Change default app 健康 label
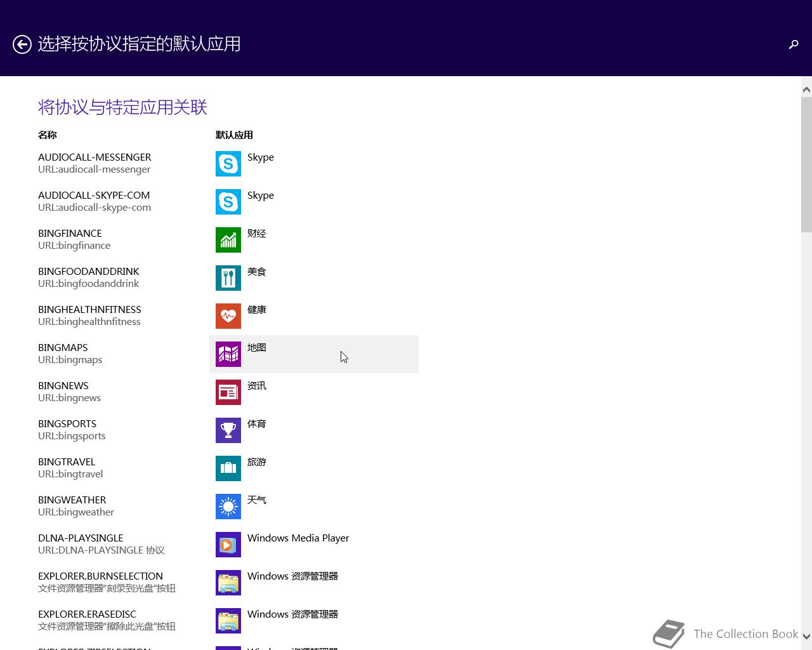This screenshot has height=650, width=812. [x=257, y=310]
